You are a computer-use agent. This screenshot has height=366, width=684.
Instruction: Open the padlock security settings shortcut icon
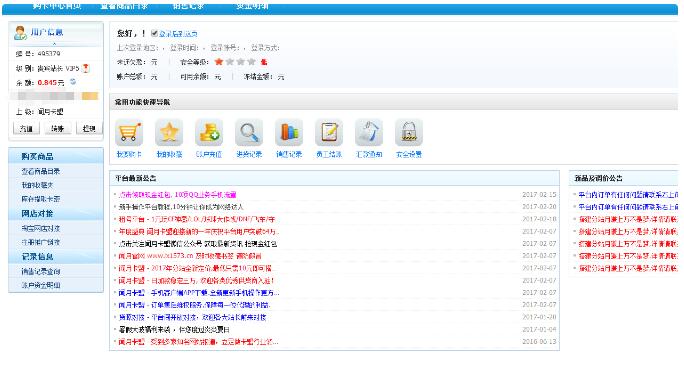tap(409, 133)
